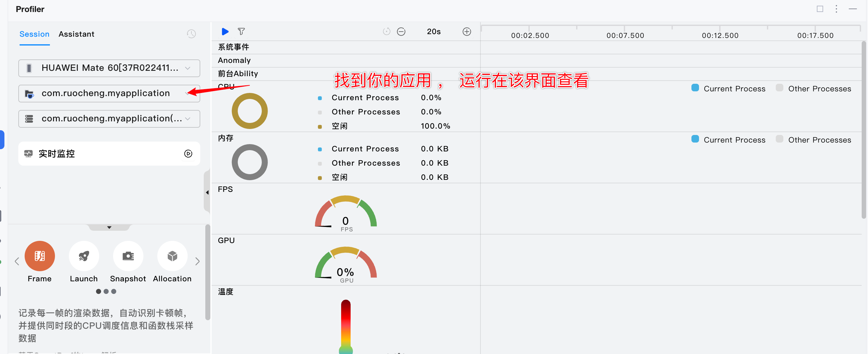Select the second template page dot
Screen dimensions: 868x354
(x=106, y=291)
